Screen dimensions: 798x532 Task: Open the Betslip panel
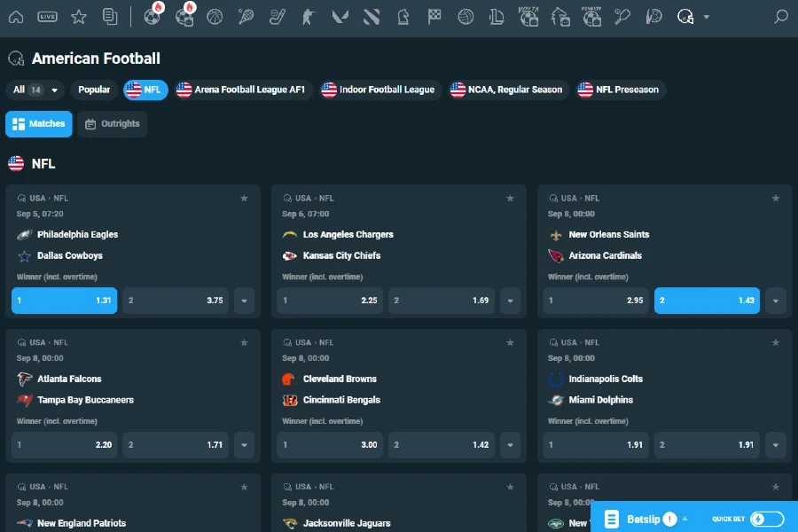click(643, 520)
